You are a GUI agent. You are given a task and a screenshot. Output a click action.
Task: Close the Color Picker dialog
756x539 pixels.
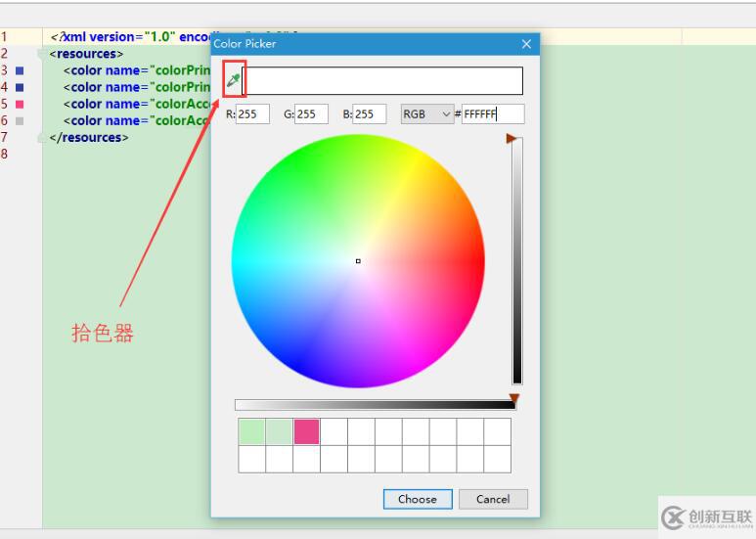(x=526, y=44)
